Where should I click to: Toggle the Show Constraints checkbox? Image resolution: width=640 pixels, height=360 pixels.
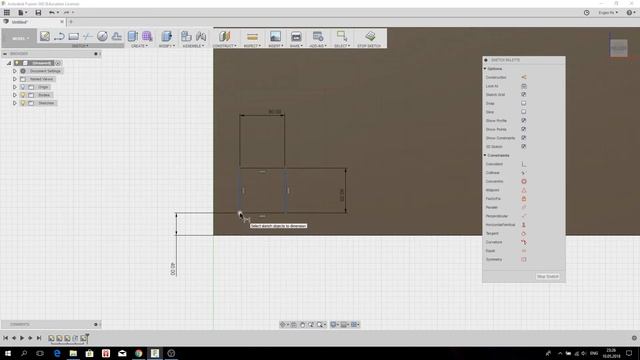pos(524,138)
